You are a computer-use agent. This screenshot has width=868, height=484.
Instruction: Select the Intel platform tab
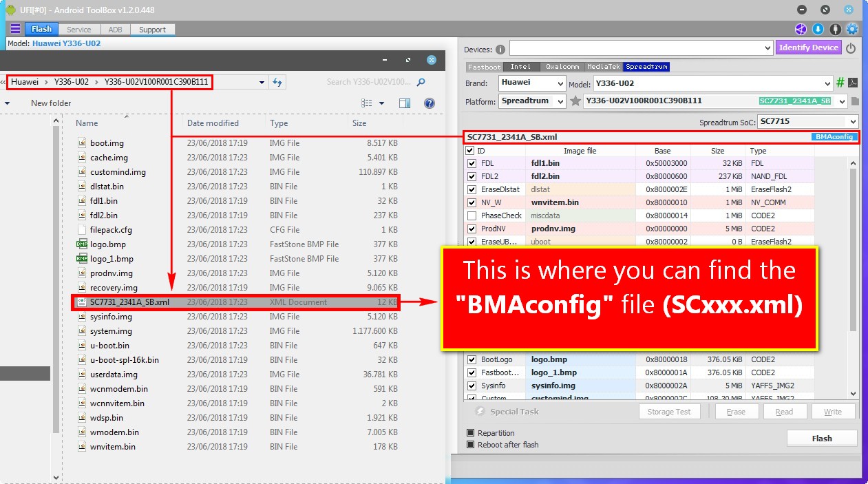521,67
